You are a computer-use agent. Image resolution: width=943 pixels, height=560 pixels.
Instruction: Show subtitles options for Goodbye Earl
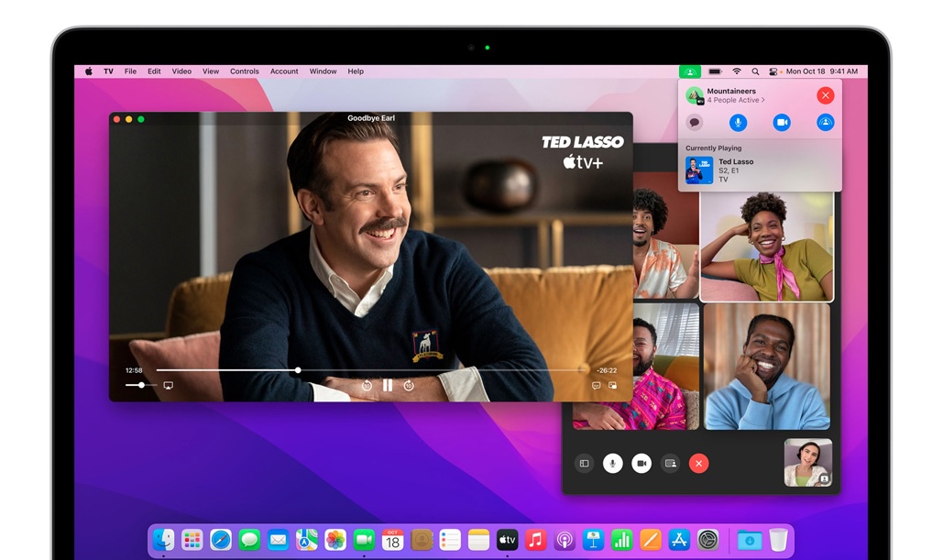[x=595, y=384]
